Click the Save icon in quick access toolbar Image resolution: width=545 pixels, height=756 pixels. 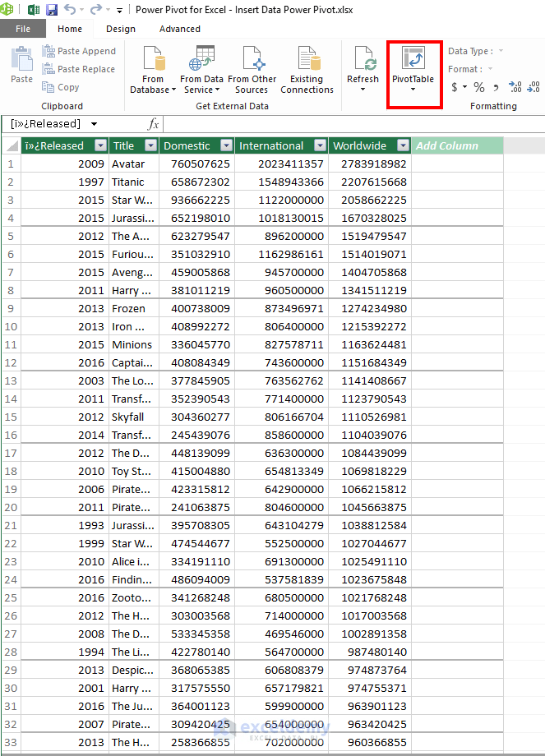[x=51, y=10]
